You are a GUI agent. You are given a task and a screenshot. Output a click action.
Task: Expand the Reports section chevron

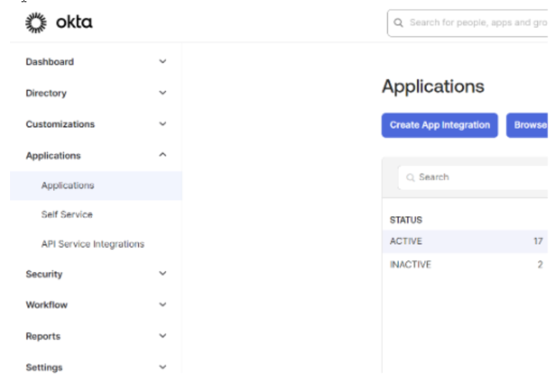(162, 335)
